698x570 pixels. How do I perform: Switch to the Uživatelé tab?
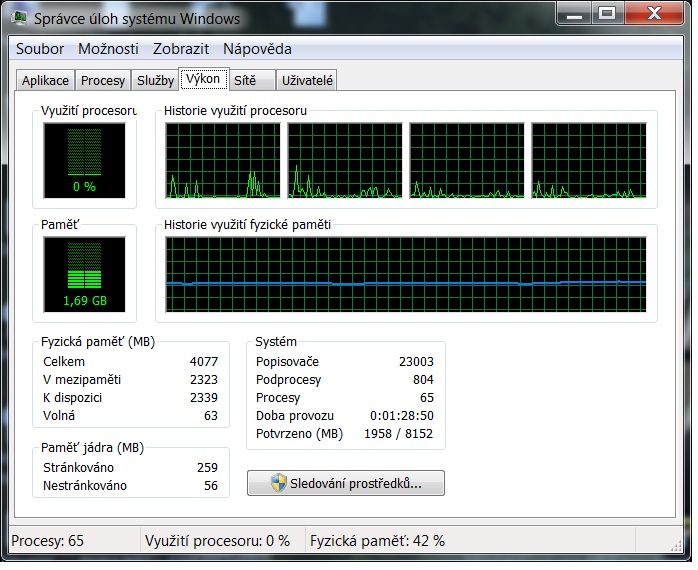[307, 81]
